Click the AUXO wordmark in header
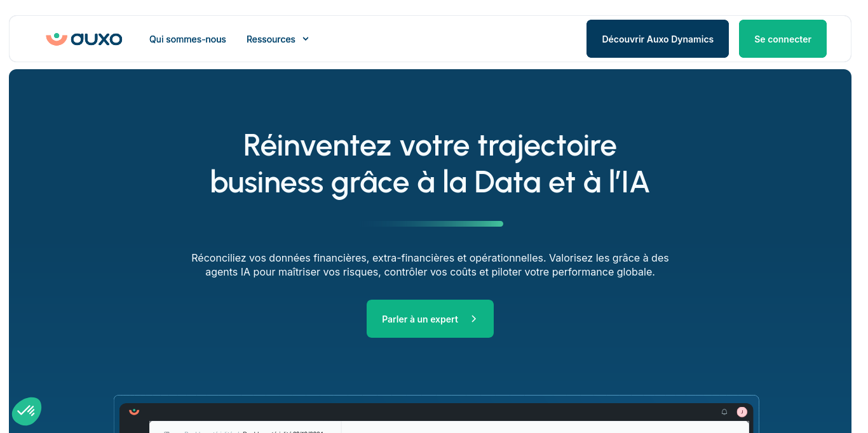The width and height of the screenshot is (868, 433). (x=97, y=39)
